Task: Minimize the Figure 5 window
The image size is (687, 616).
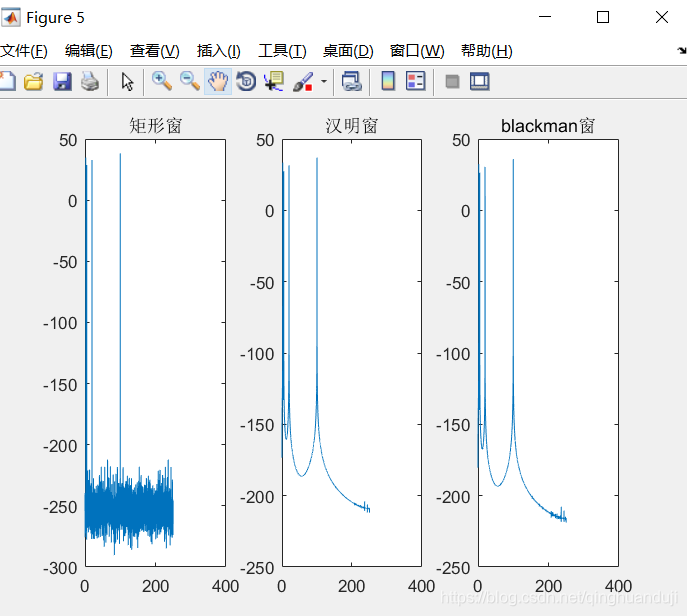Action: coord(545,17)
